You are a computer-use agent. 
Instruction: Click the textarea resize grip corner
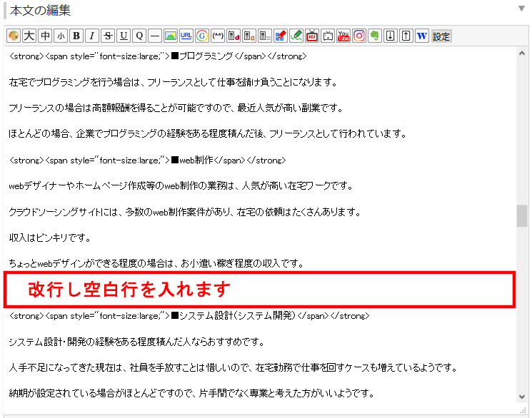523,411
